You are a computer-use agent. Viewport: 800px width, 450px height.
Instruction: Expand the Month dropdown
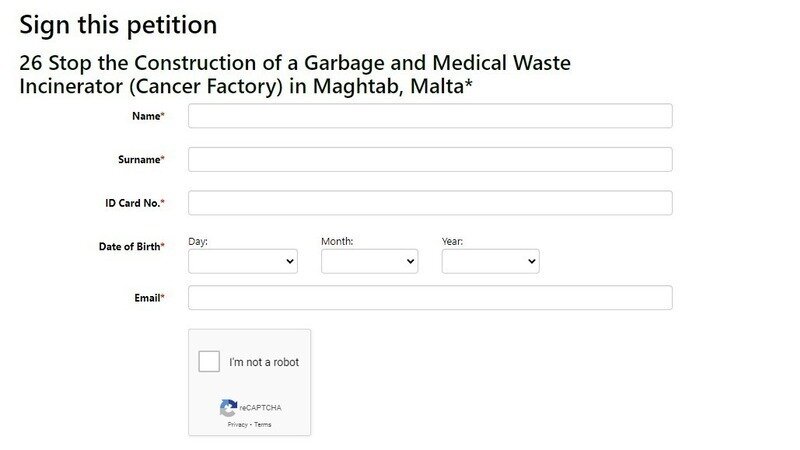369,261
